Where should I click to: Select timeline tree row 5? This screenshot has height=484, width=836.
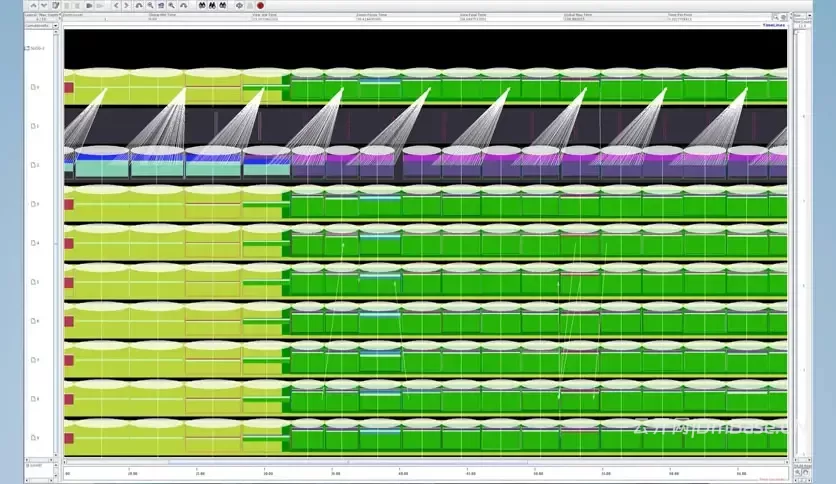[35, 281]
